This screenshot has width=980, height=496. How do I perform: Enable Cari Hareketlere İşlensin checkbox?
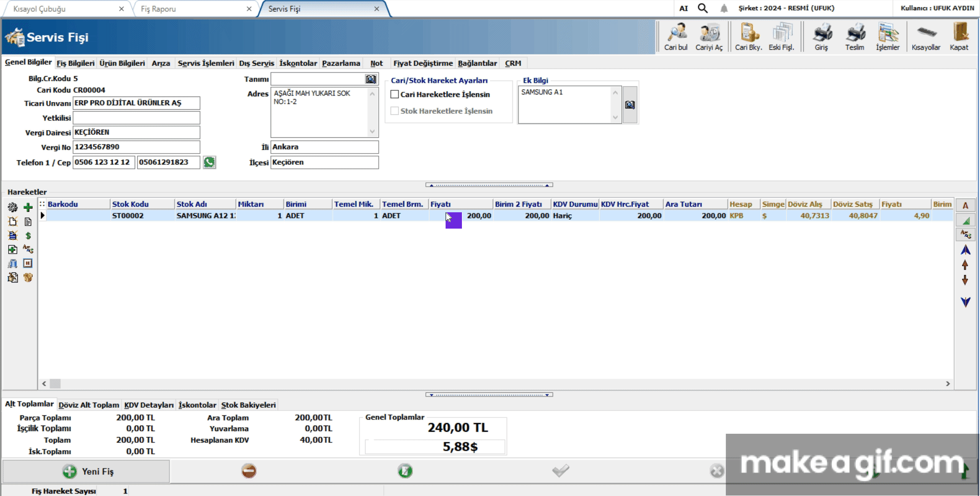[395, 94]
